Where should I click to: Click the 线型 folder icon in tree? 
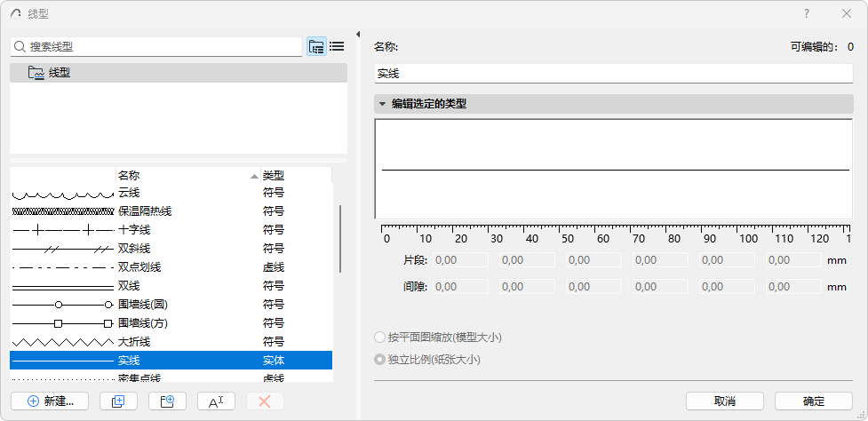click(x=36, y=73)
